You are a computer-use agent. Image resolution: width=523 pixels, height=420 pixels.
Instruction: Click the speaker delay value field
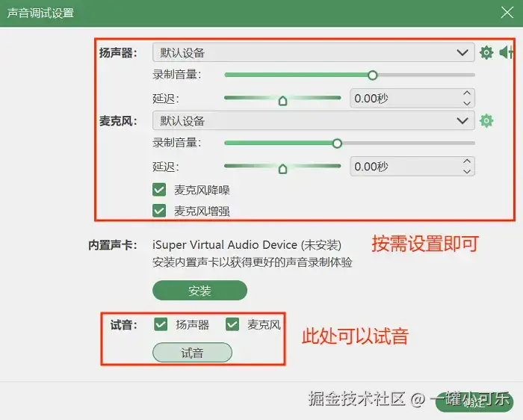pos(412,98)
